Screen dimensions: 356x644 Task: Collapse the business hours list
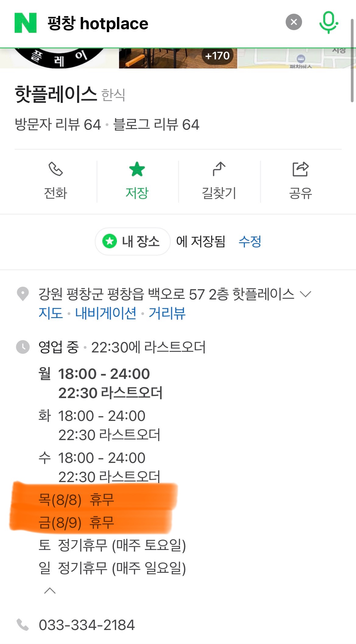(50, 591)
